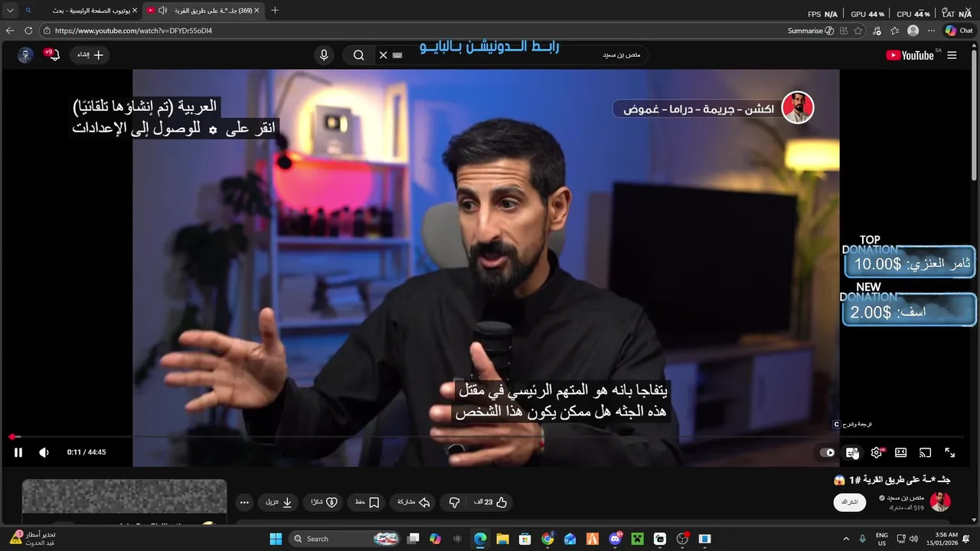Reload page with refresh icon

(28, 31)
